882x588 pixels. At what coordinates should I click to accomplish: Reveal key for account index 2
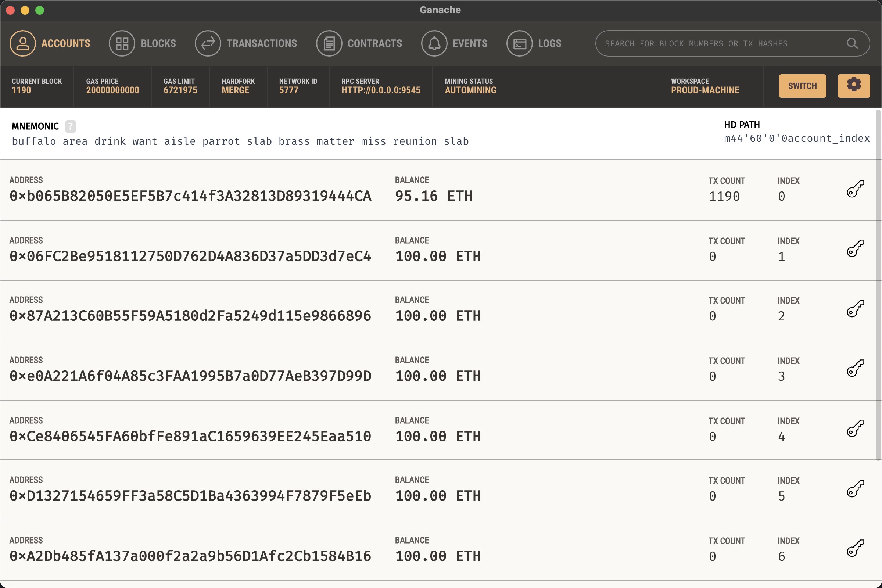(856, 309)
